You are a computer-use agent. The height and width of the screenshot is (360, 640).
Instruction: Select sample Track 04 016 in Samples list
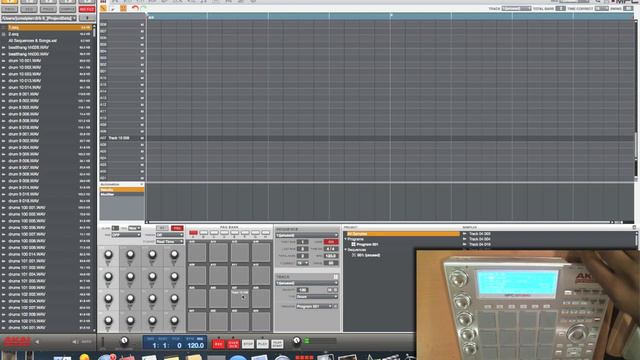coord(480,244)
